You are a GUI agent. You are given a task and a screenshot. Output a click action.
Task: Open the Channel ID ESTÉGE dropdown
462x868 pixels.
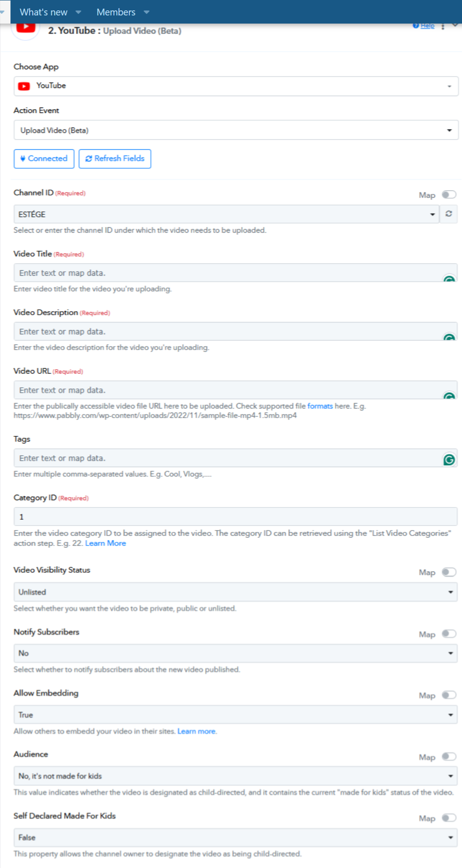(226, 214)
